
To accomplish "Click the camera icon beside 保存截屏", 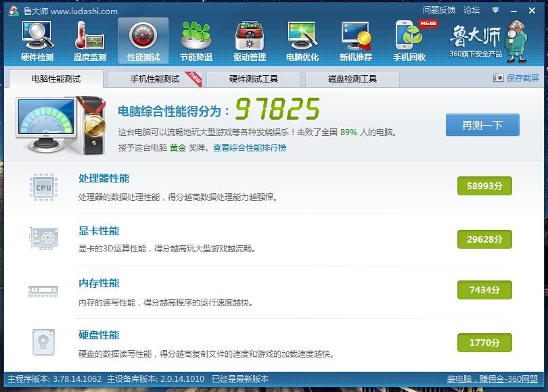I will pos(499,78).
